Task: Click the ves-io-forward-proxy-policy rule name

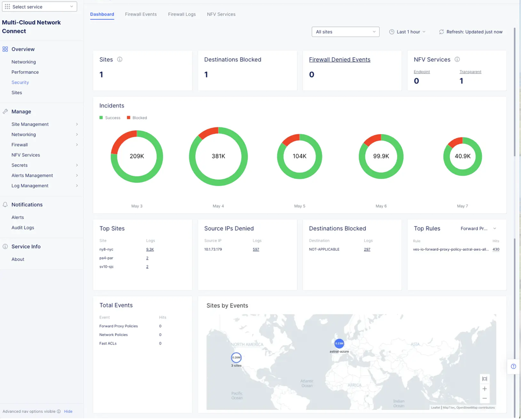Action: [x=452, y=250]
